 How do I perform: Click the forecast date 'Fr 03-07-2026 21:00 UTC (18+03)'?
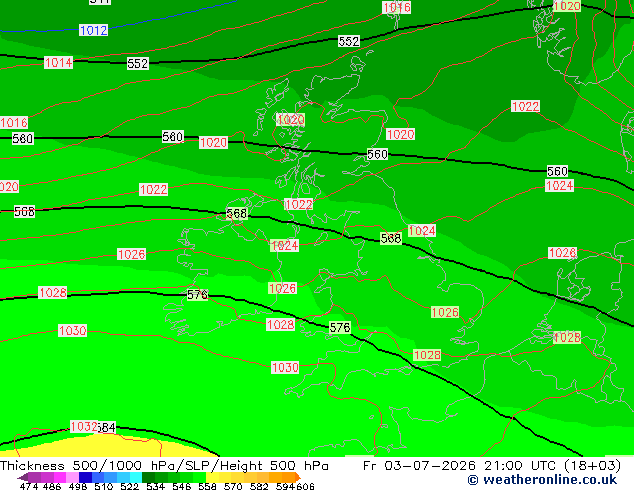coord(492,466)
